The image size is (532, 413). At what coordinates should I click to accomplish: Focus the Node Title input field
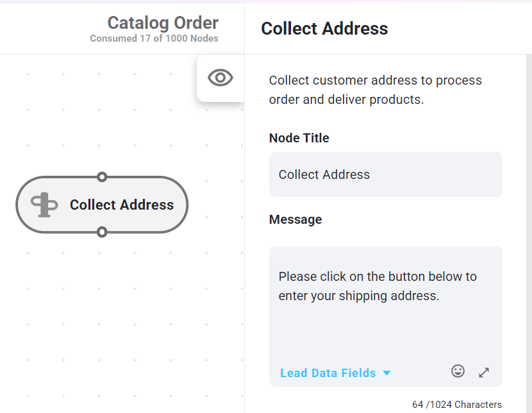coord(385,174)
